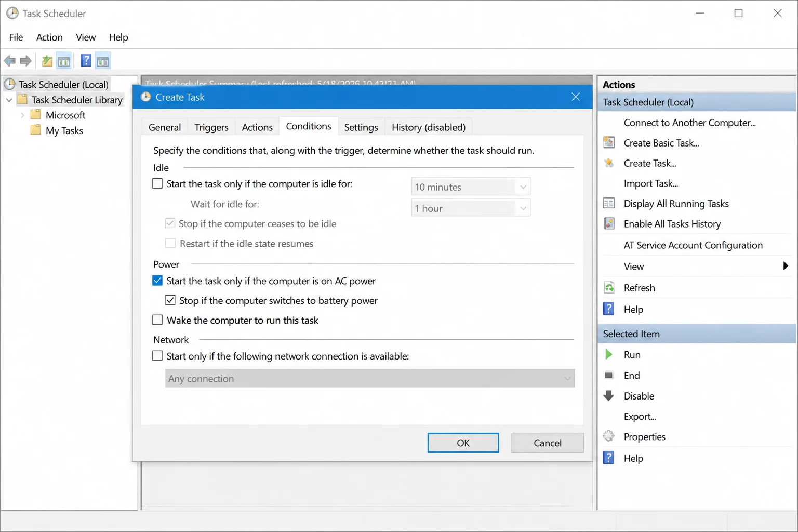
Task: Click the Task Scheduler clock icon in title bar
Action: click(x=12, y=13)
